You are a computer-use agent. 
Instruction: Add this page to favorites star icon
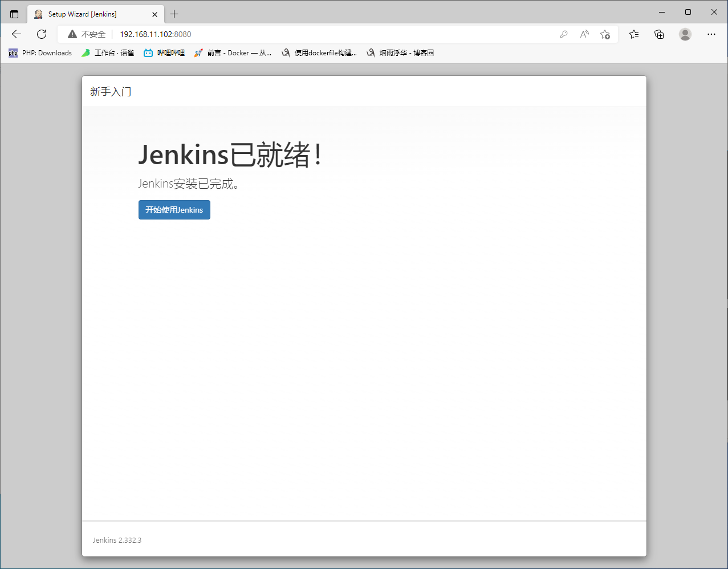click(605, 34)
